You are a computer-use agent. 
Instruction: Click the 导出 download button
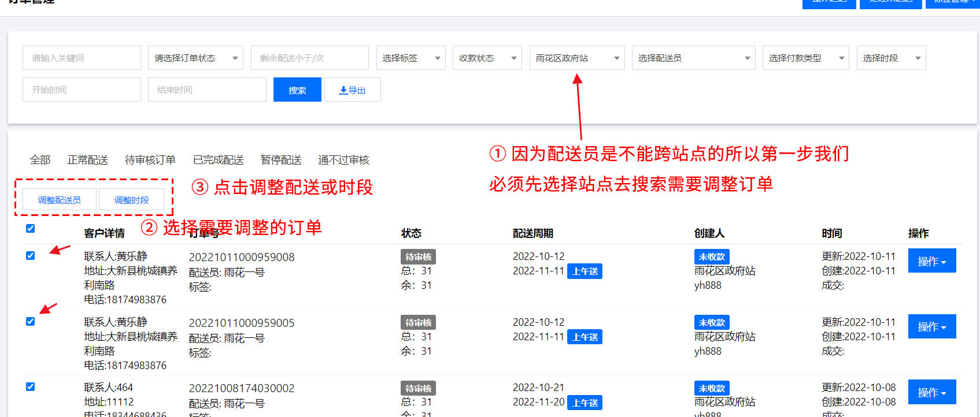tap(352, 90)
